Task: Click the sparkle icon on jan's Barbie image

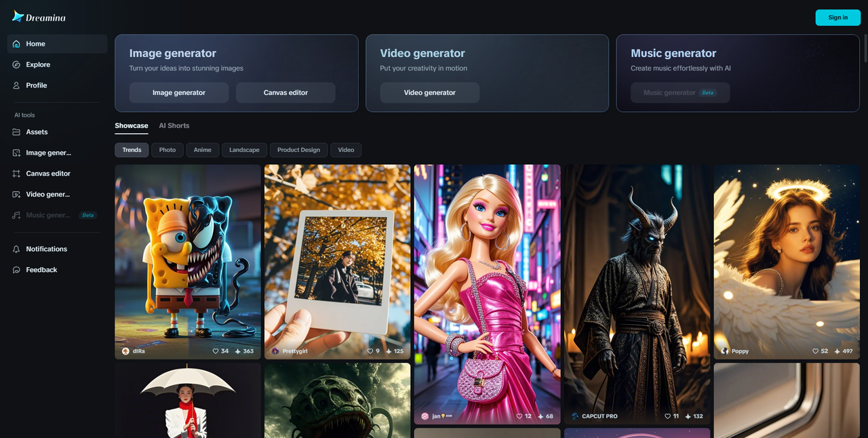Action: 540,416
